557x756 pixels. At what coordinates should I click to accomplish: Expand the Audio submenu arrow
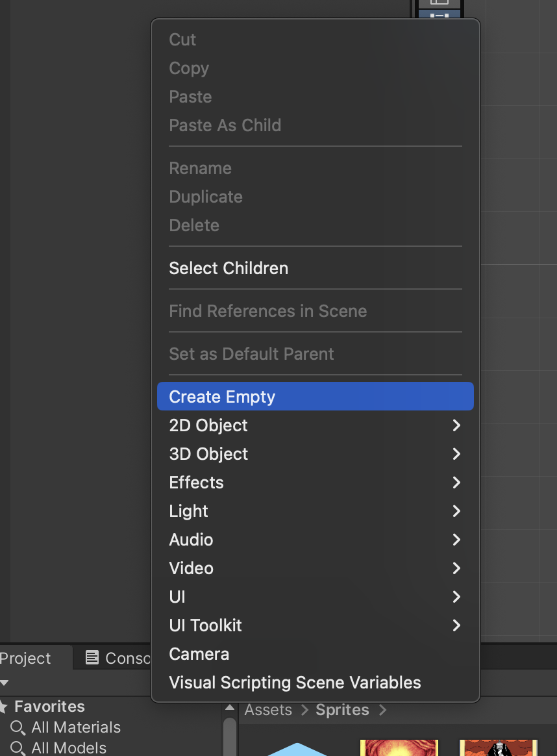click(456, 540)
